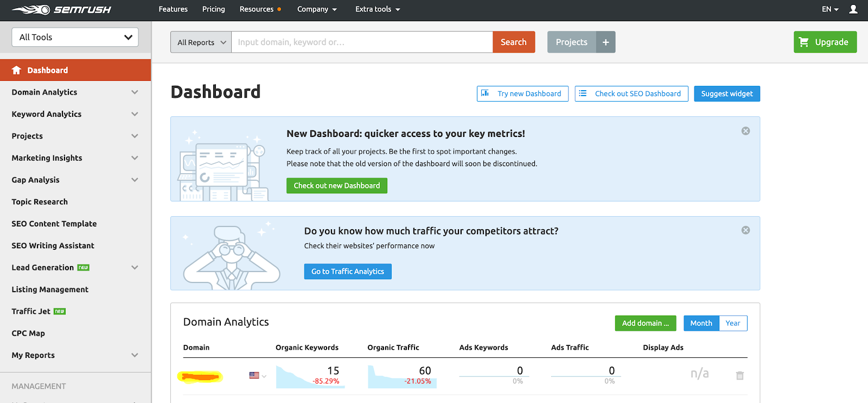Expand Projects section in sidebar

click(x=135, y=136)
